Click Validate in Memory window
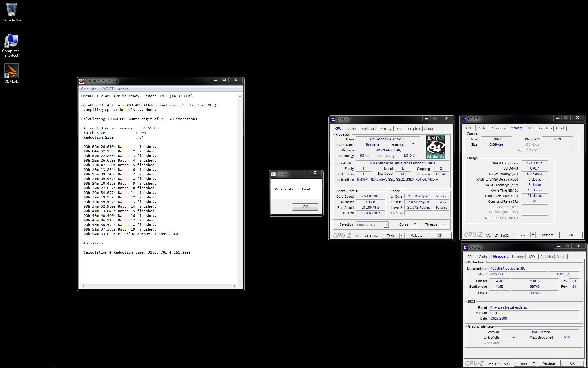This screenshot has width=588, height=368. [x=547, y=235]
